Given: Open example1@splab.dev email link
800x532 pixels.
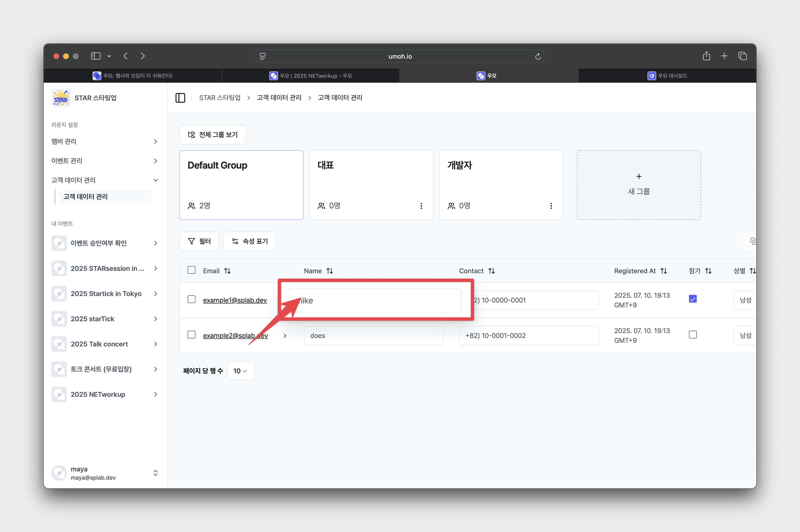Looking at the screenshot, I should coord(235,300).
